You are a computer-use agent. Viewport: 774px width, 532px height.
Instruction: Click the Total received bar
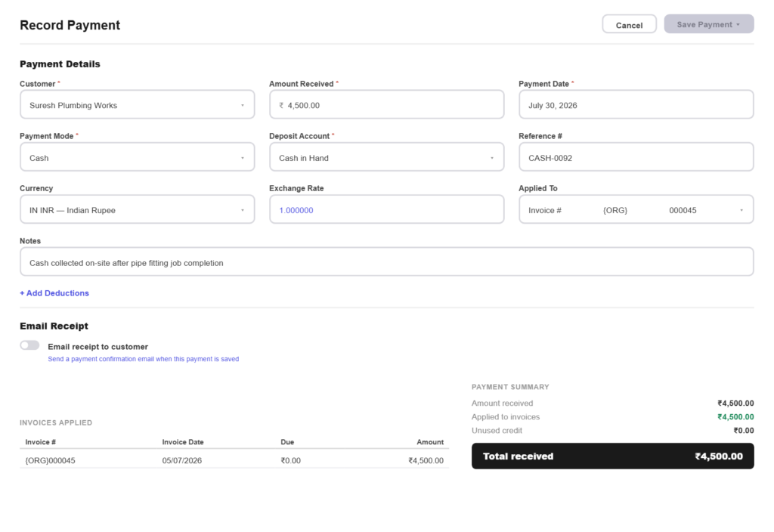(612, 456)
